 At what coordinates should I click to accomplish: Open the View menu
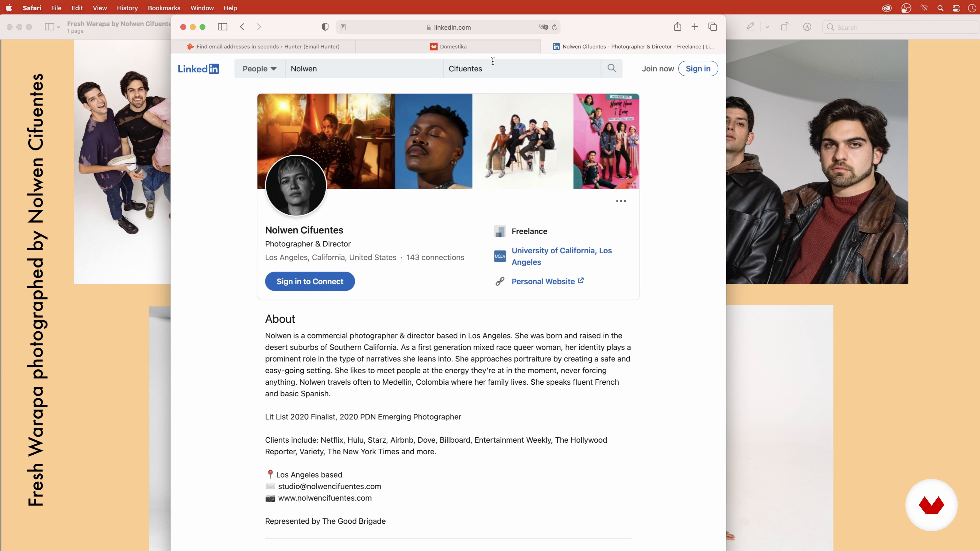coord(100,8)
